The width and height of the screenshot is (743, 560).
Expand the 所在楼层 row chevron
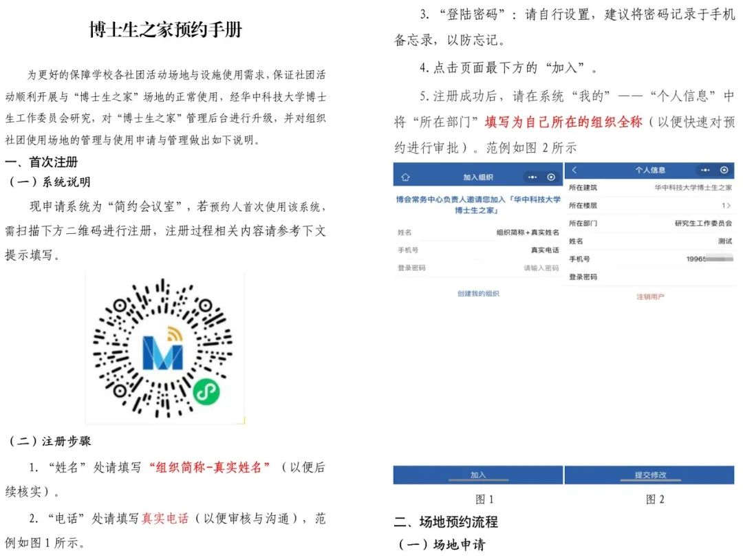pos(729,205)
